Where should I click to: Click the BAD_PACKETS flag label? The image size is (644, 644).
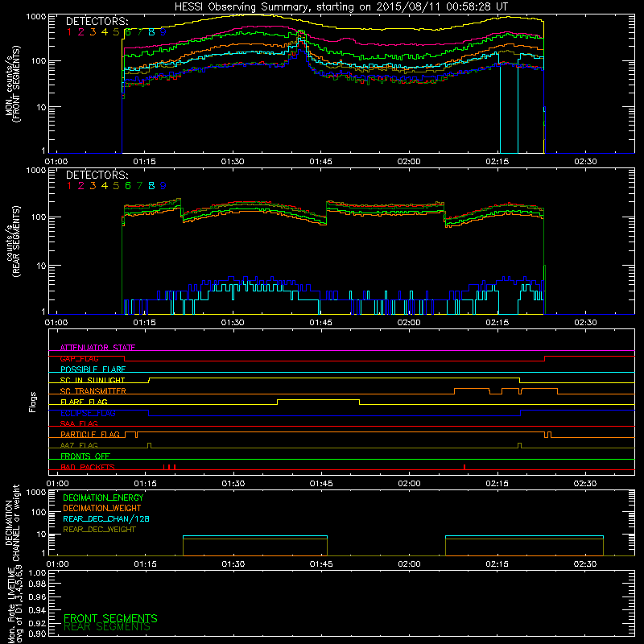88,467
